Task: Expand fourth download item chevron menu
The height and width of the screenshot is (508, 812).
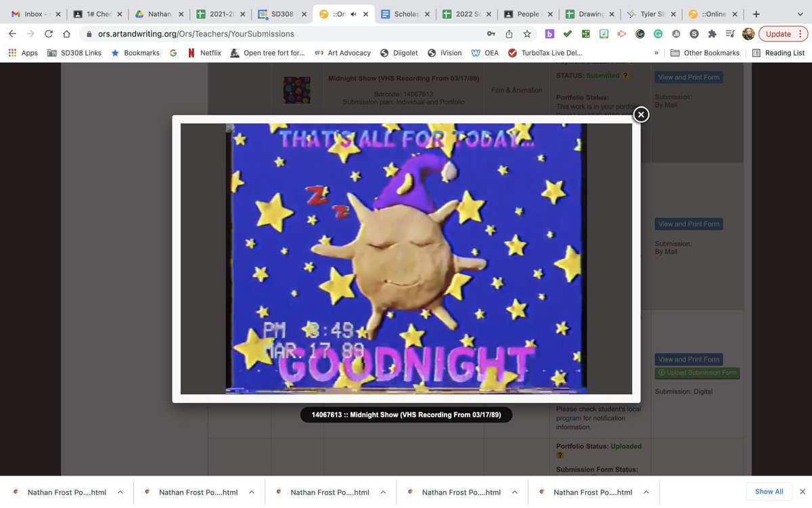Action: (515, 492)
